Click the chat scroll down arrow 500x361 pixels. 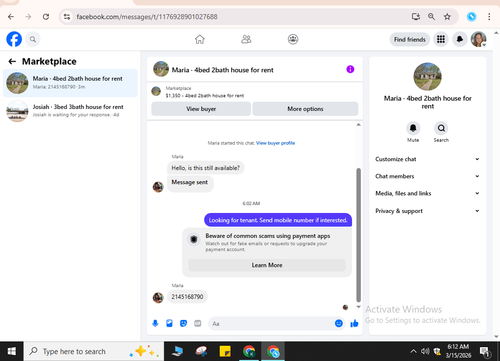359,307
